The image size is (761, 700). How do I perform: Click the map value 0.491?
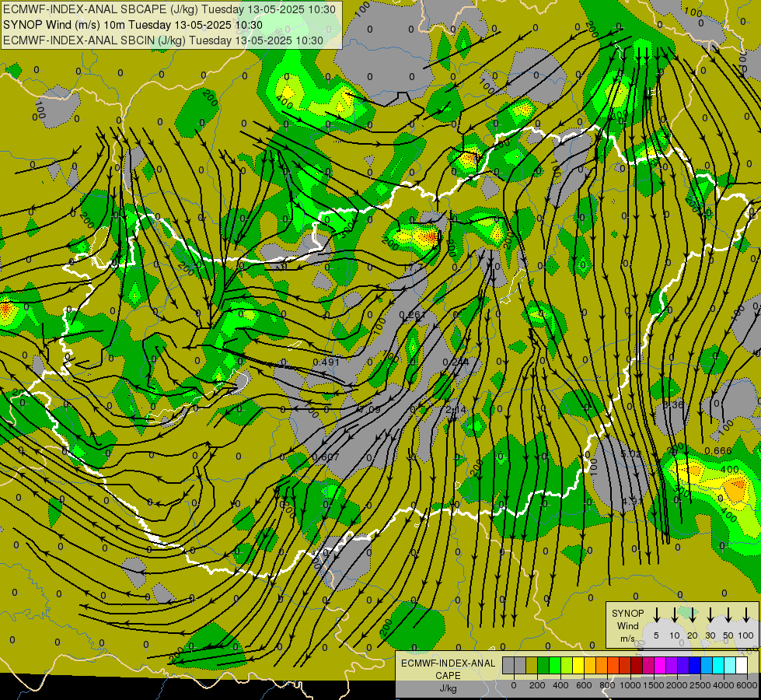pos(326,362)
